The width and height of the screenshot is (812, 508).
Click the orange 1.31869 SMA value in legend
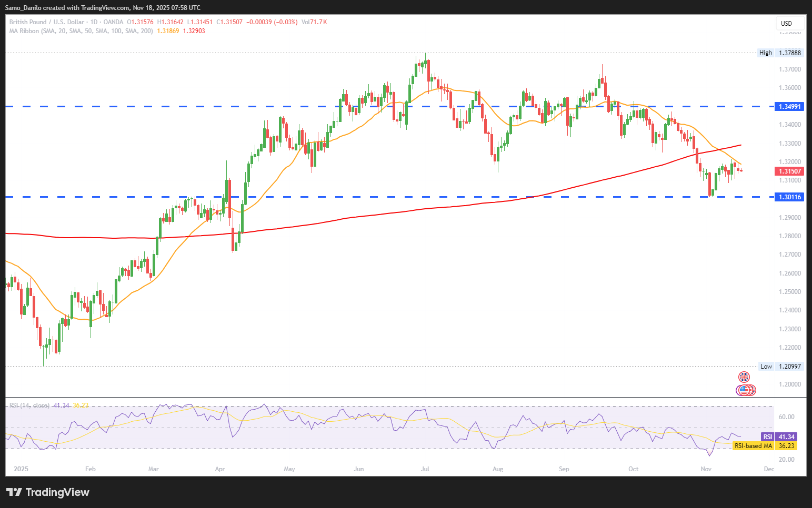pos(168,31)
